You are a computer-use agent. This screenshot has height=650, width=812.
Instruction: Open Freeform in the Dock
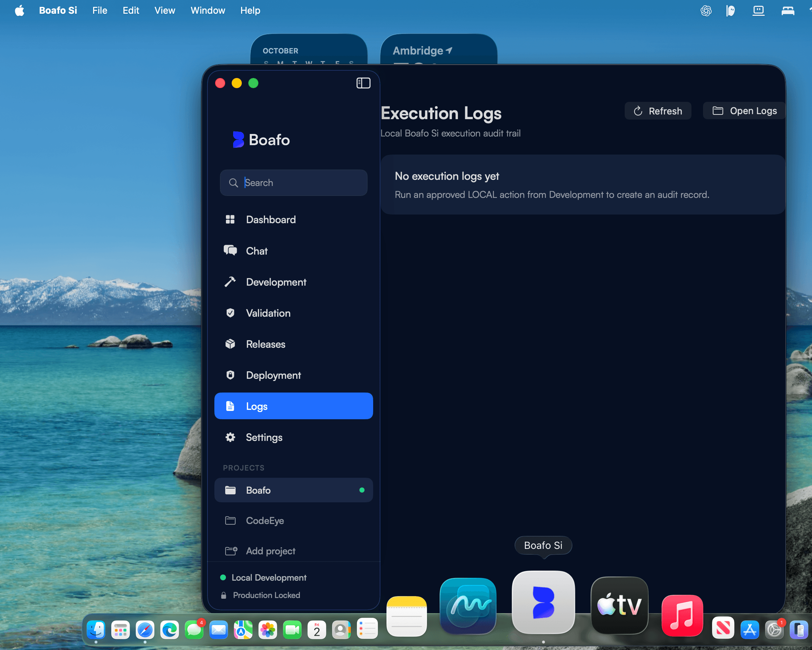pyautogui.click(x=468, y=606)
